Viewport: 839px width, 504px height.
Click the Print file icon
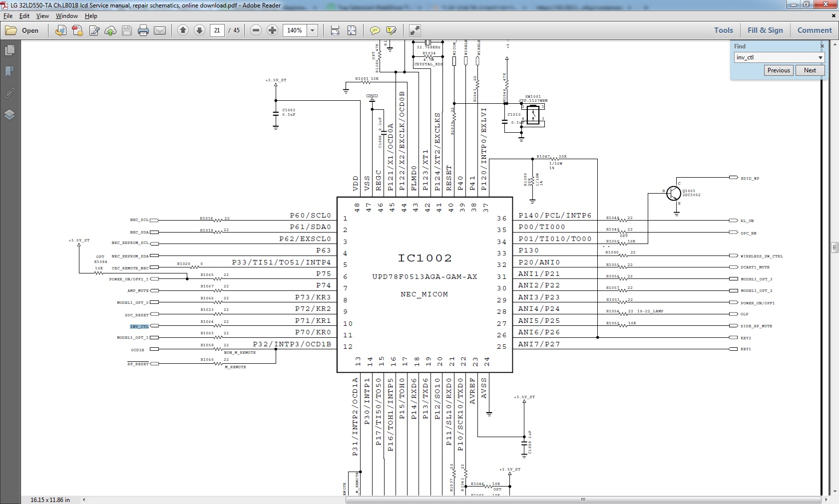(143, 30)
